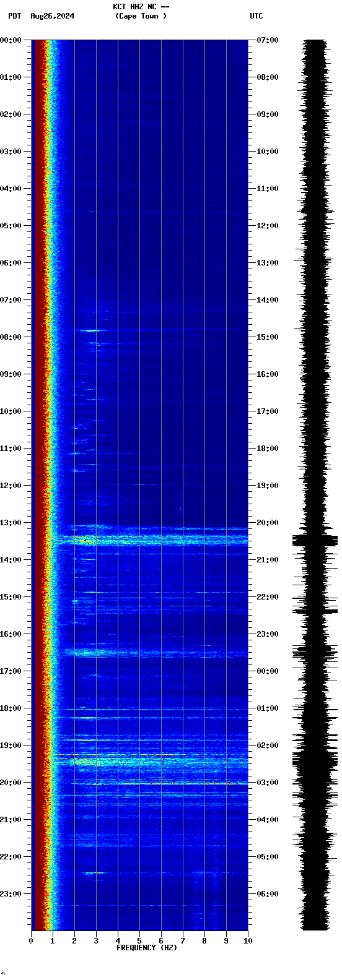Click the 08:00 label on PDT axis
This screenshot has height=980, width=342.
click(11, 337)
